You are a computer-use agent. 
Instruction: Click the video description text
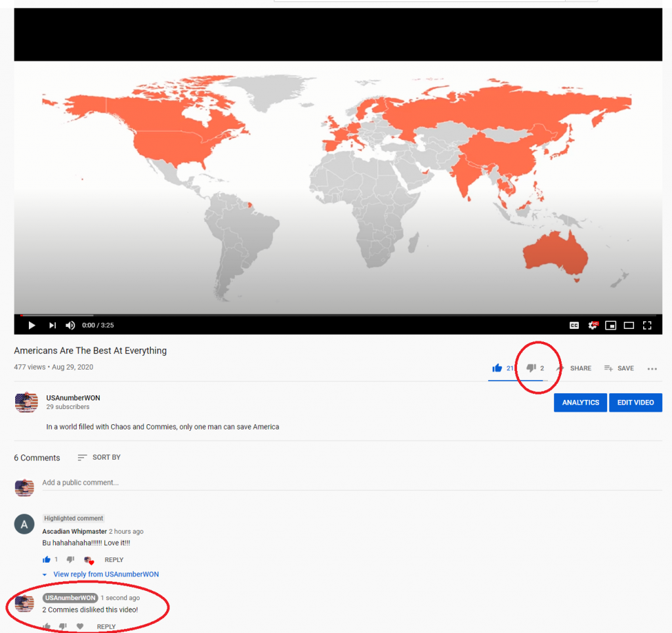click(x=163, y=427)
